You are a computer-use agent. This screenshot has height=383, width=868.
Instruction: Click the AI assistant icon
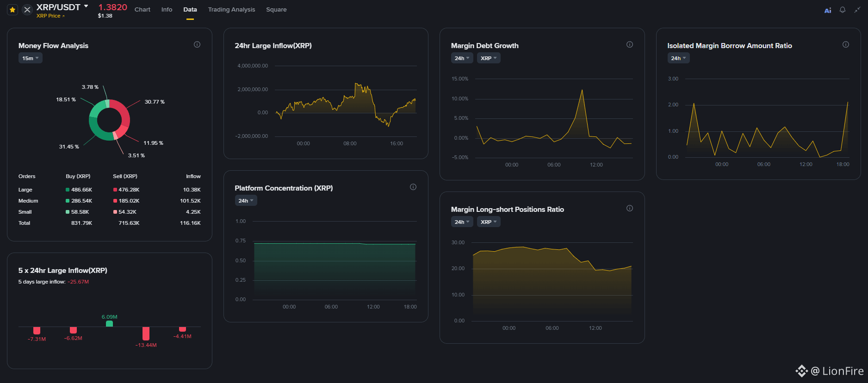(x=828, y=10)
